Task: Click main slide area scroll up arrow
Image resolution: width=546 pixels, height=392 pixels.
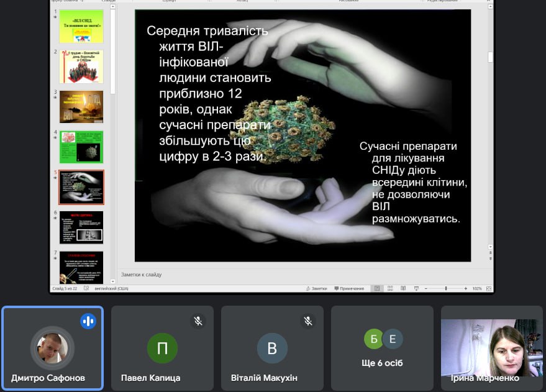Action: [490, 7]
